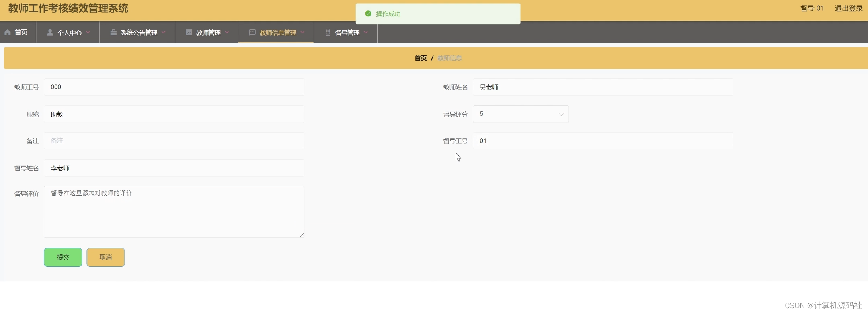Click the 备注 field label
Viewport: 868px width, 313px height.
[x=33, y=141]
